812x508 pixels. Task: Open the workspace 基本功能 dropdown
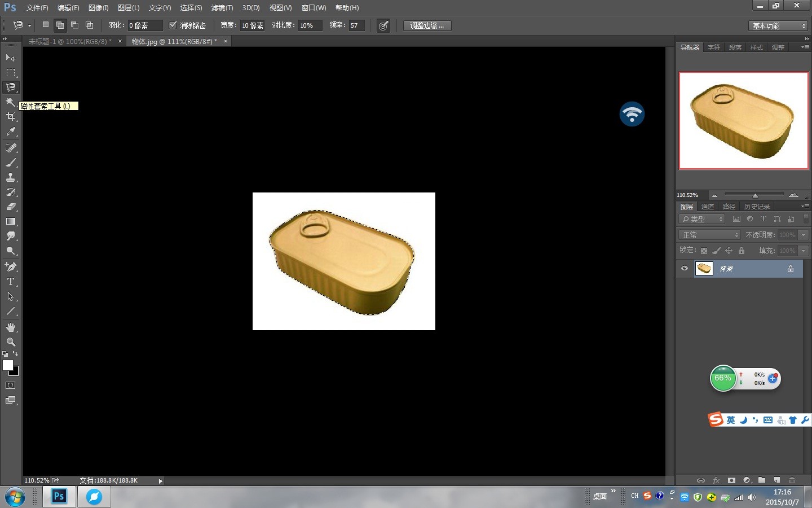[779, 26]
